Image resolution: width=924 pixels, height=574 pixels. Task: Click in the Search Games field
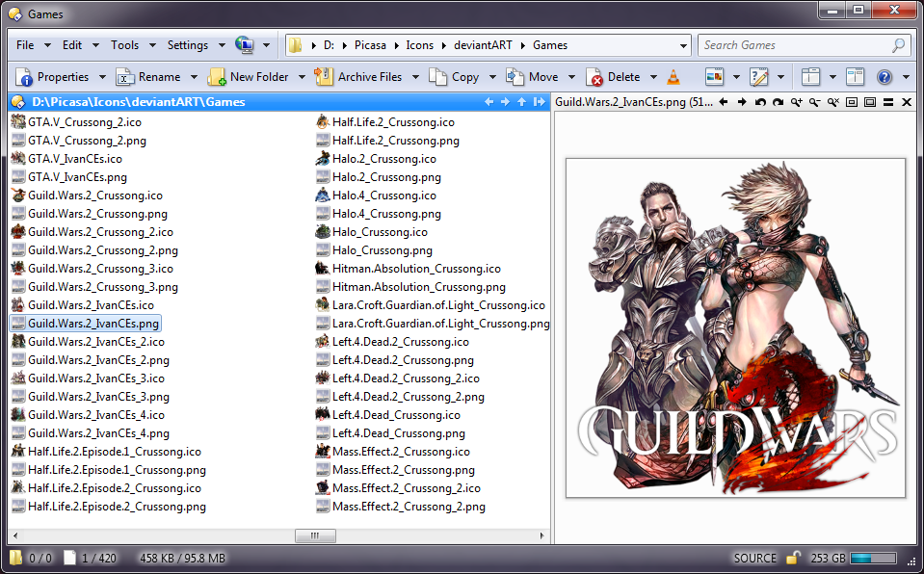pyautogui.click(x=796, y=45)
